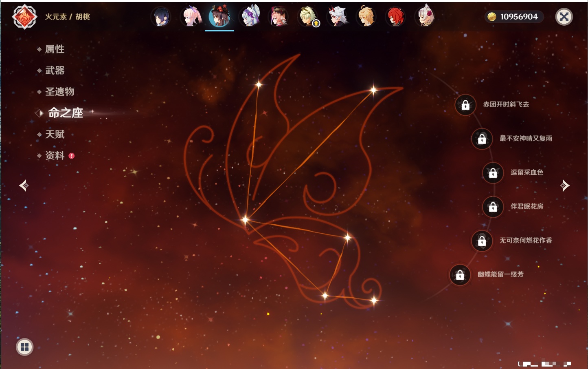Open locked constellation 幽蝶能留一缕芳

coord(460,275)
